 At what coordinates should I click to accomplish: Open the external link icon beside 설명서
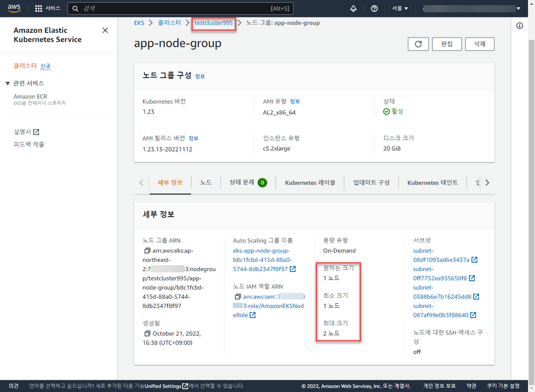[36, 132]
